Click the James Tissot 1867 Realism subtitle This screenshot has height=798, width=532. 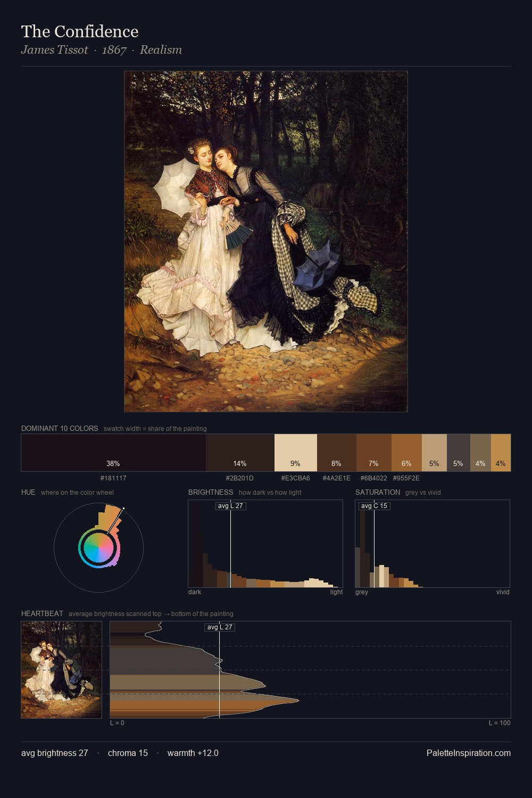click(102, 49)
